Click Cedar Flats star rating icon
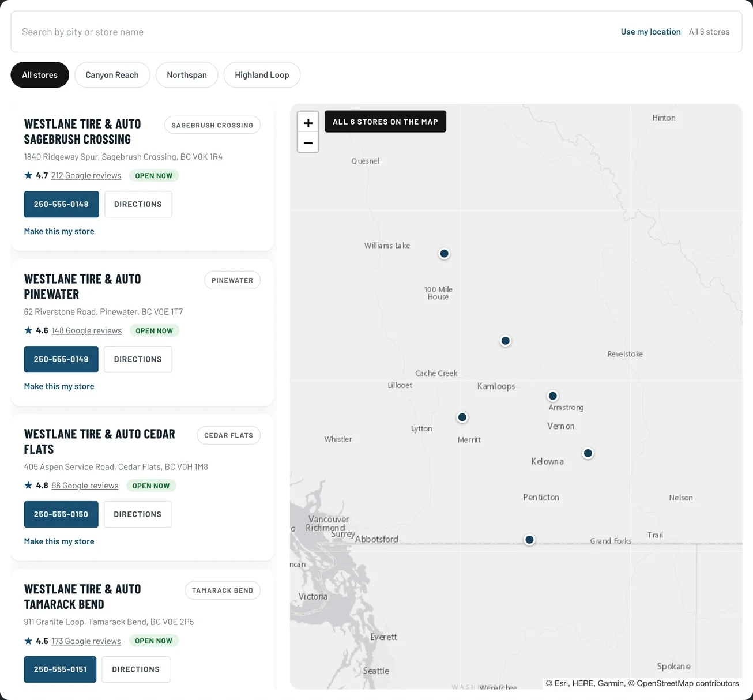Image resolution: width=753 pixels, height=700 pixels. tap(28, 486)
